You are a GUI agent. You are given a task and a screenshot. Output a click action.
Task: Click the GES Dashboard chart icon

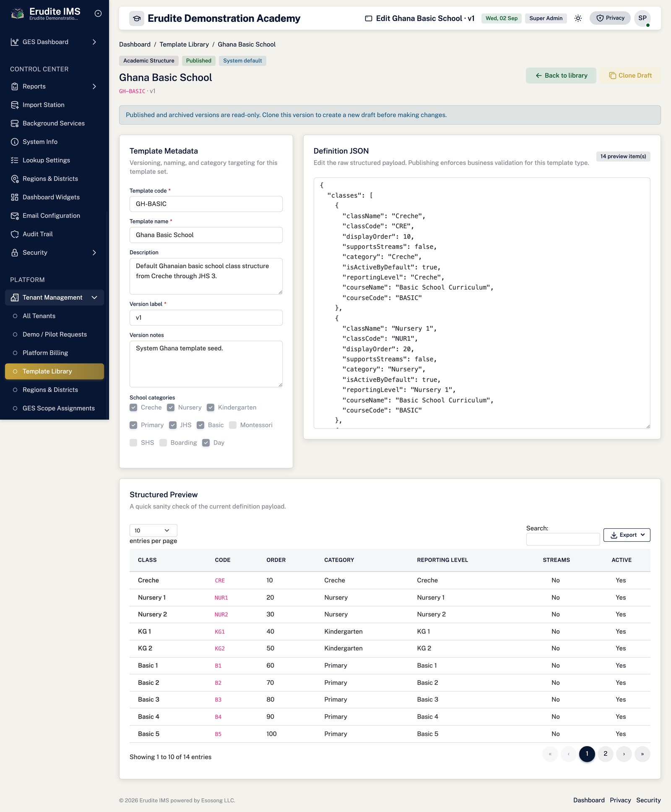point(15,42)
